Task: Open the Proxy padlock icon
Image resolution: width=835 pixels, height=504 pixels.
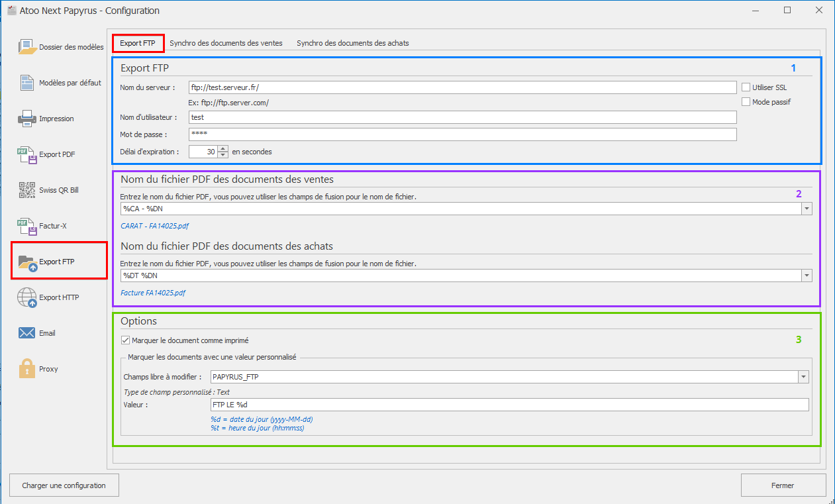Action: [x=26, y=369]
